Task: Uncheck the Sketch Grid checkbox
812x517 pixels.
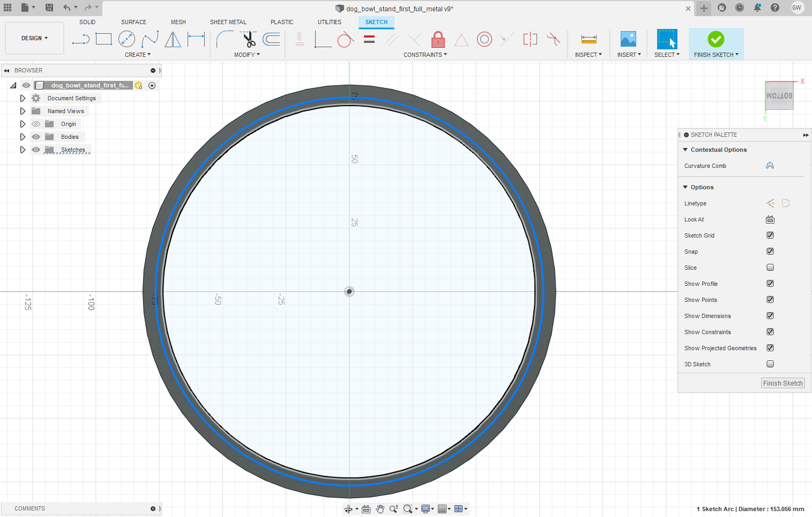Action: (770, 235)
